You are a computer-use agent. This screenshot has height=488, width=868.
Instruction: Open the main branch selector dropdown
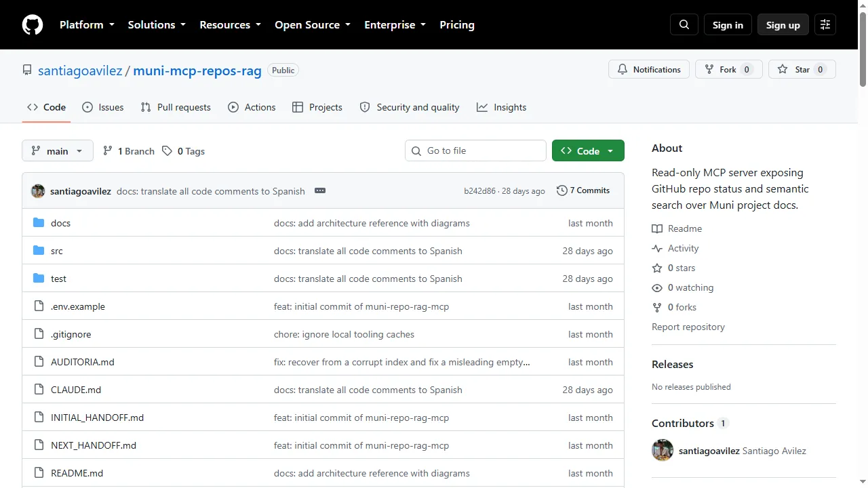(x=58, y=150)
